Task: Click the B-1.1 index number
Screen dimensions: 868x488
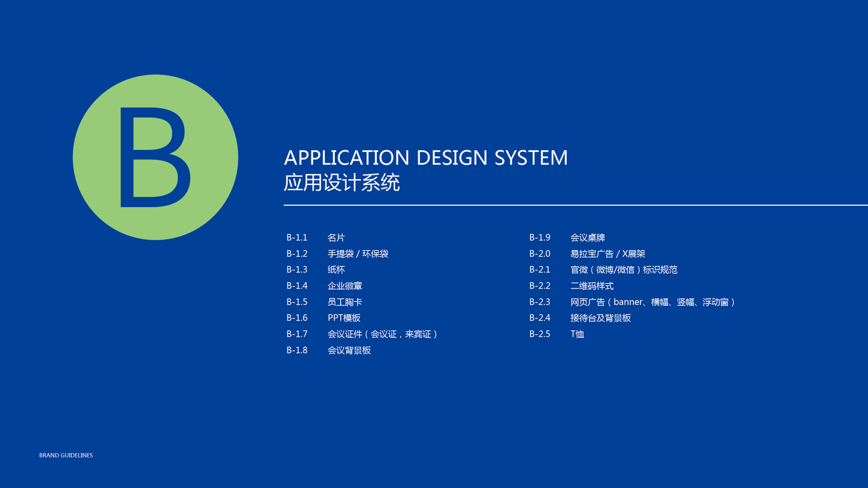Action: coord(297,238)
